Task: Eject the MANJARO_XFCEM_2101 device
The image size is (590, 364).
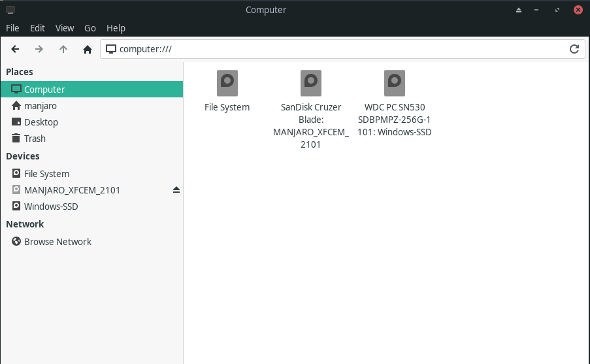Action: (176, 190)
